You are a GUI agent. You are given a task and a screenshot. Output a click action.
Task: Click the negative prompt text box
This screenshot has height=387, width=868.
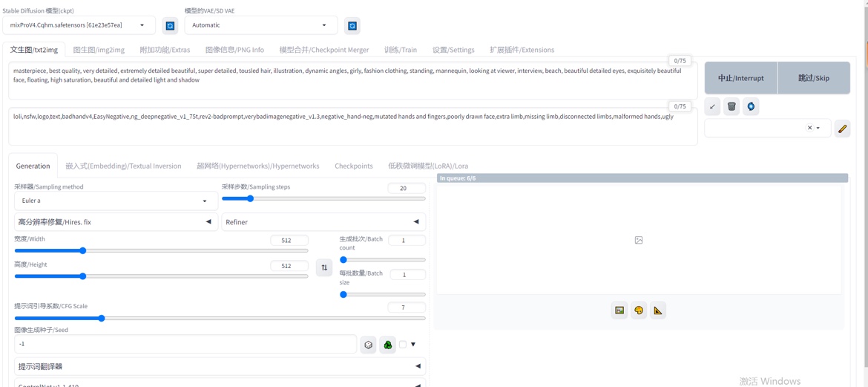pos(352,126)
